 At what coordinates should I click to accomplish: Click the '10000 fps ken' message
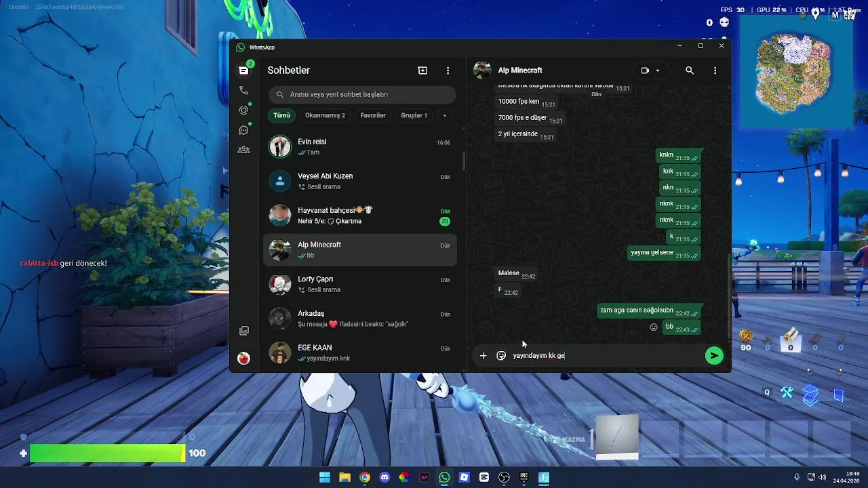(527, 102)
